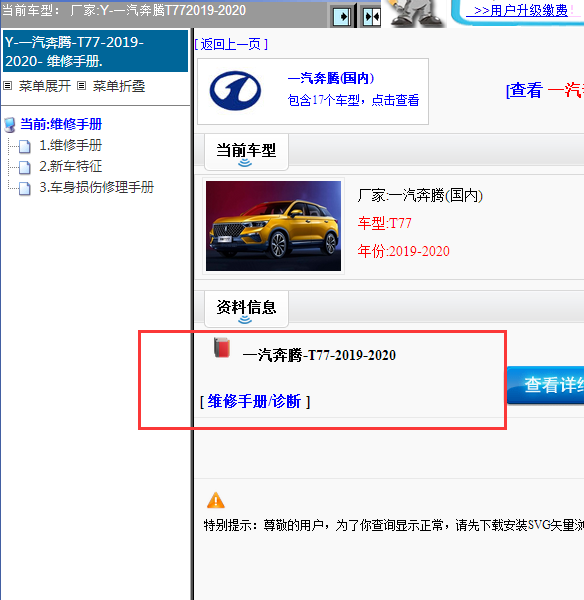
Task: Open tree item 1.维修手册
Action: pos(70,145)
